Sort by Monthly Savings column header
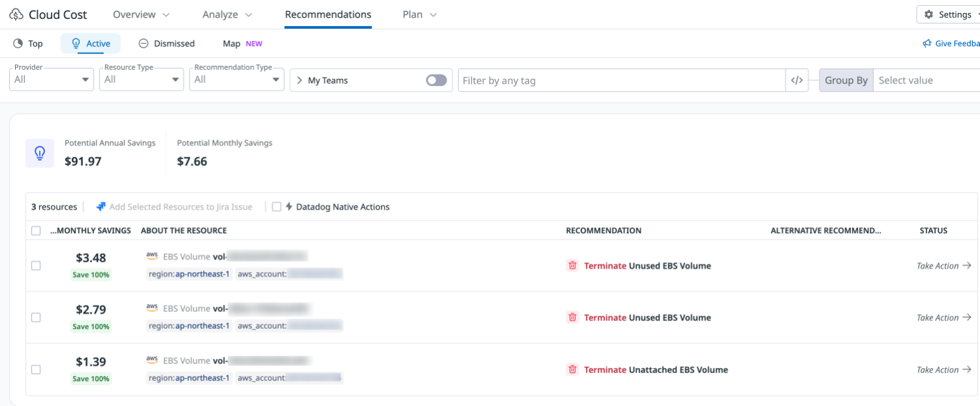Viewport: 980px width, 406px height. (x=91, y=230)
